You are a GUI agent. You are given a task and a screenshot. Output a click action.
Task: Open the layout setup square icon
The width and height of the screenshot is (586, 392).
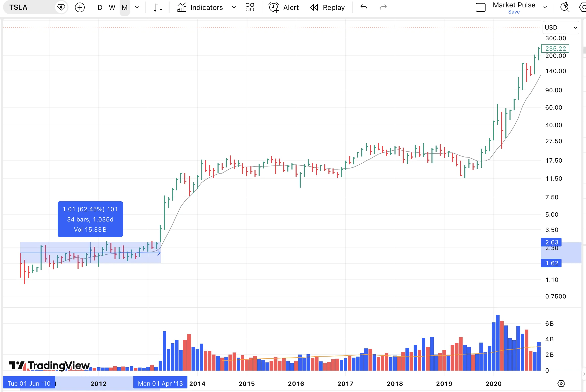click(x=481, y=7)
